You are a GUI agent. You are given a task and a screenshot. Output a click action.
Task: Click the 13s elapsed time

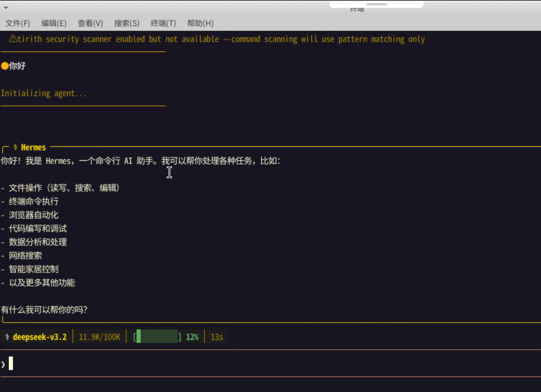pyautogui.click(x=217, y=337)
